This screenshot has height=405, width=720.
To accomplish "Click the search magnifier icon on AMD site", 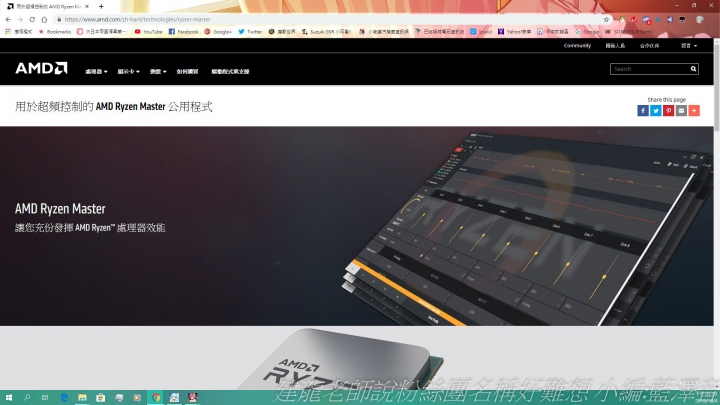I will coord(693,69).
